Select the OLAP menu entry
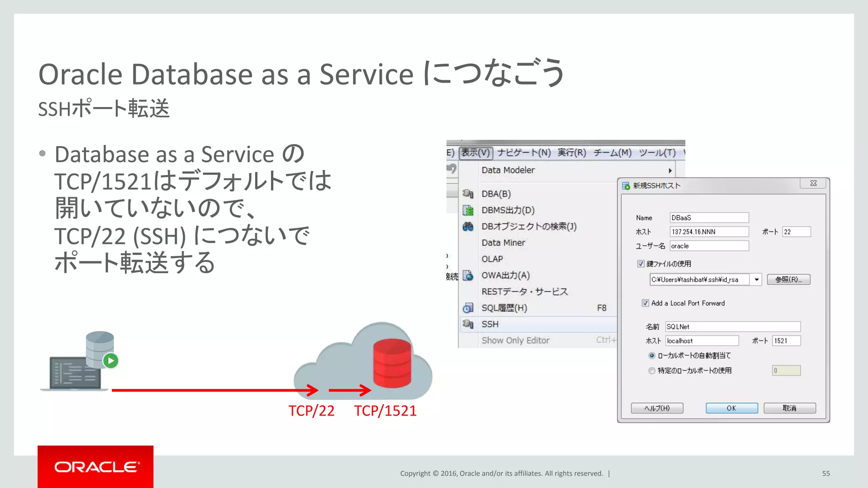 coord(492,259)
